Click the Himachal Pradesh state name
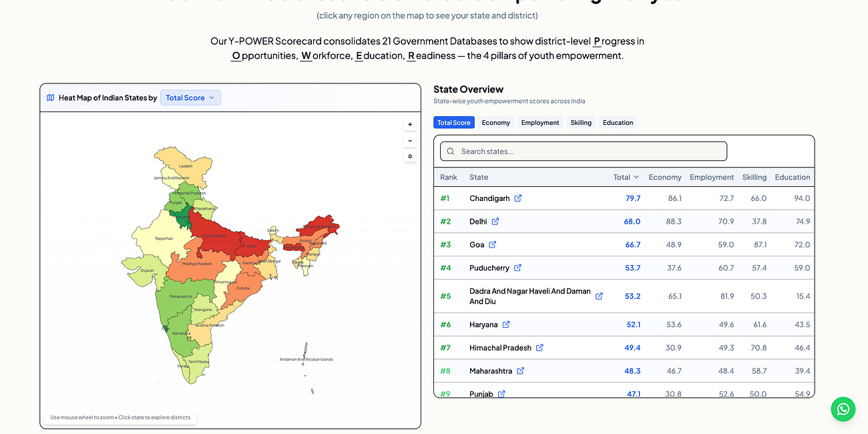Screen dimensions: 868x434 (500, 348)
